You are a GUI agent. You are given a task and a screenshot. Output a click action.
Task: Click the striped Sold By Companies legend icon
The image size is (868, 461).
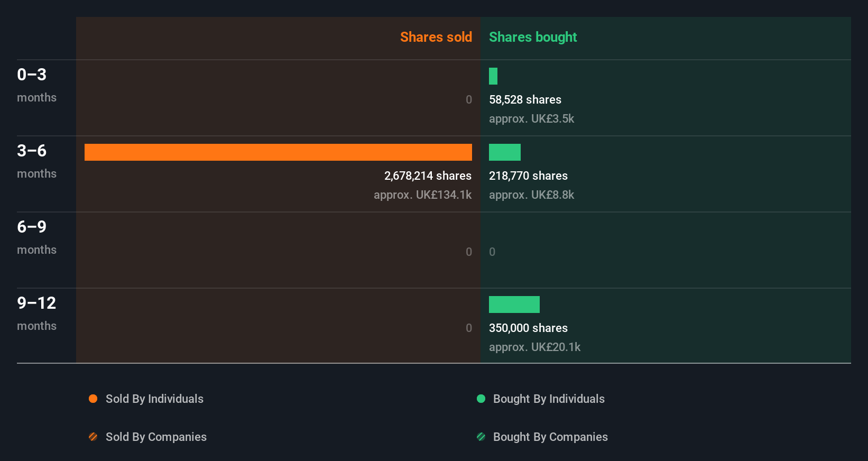coord(93,437)
